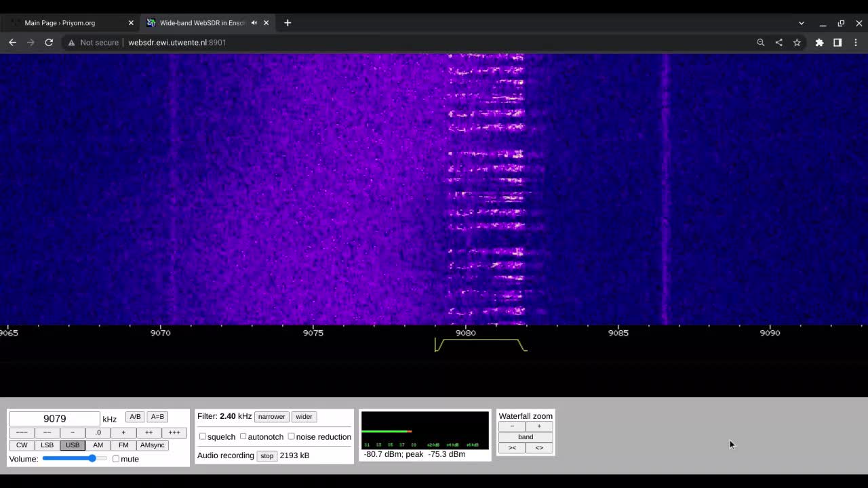Expand the tab search dropdown arrow

pyautogui.click(x=801, y=23)
